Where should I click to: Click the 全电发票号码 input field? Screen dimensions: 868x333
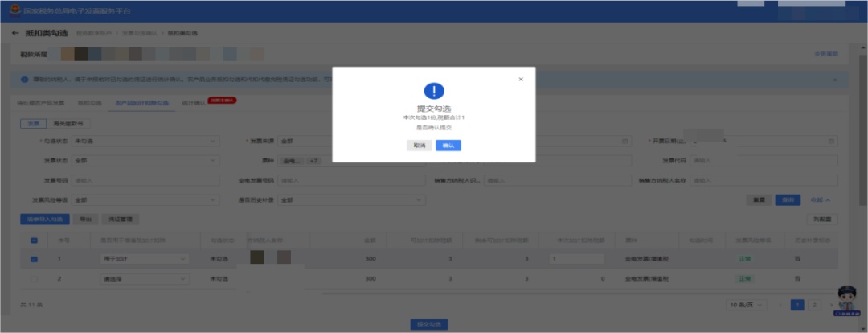pyautogui.click(x=351, y=181)
